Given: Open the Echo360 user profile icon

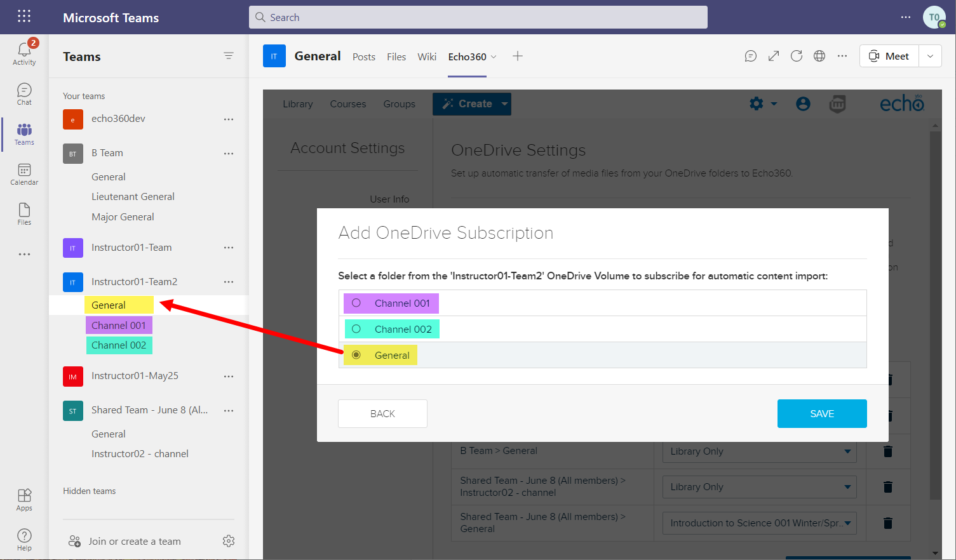Looking at the screenshot, I should [803, 103].
